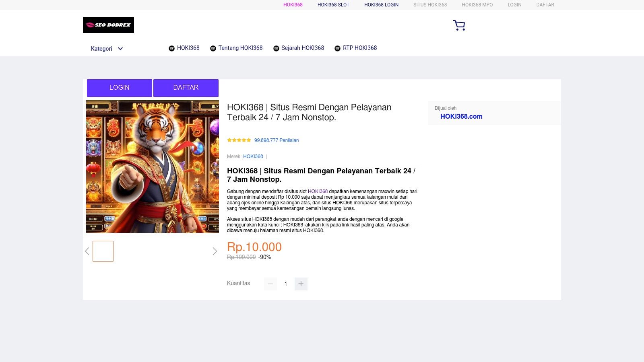The image size is (644, 362).
Task: Click icon next to Tentang HOKI368
Action: (213, 48)
